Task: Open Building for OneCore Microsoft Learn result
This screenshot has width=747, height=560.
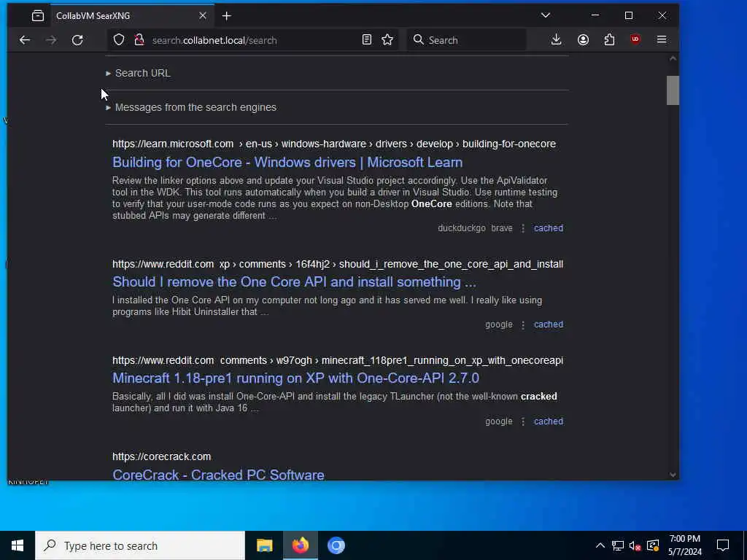Action: 287,163
